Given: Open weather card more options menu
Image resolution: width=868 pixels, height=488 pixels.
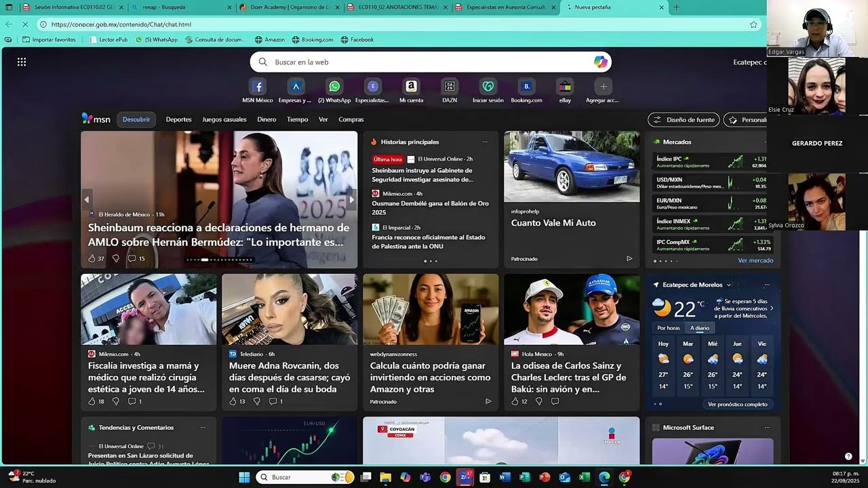Looking at the screenshot, I should [x=767, y=285].
